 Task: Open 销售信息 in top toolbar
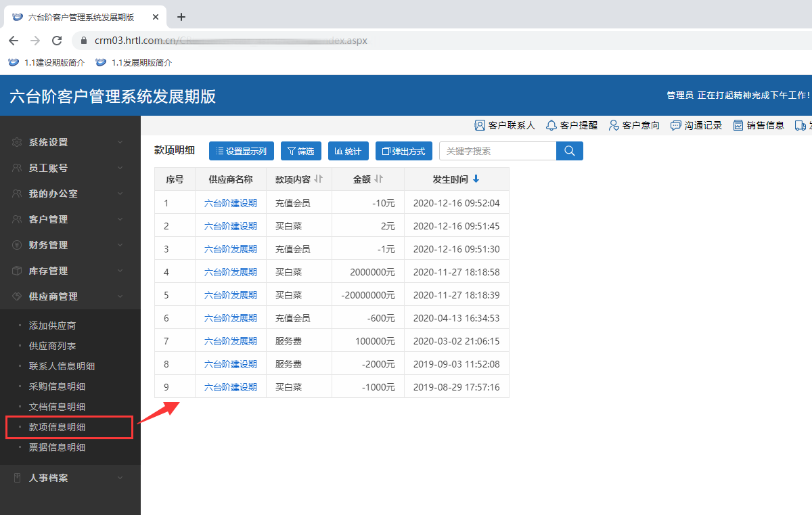tap(759, 125)
